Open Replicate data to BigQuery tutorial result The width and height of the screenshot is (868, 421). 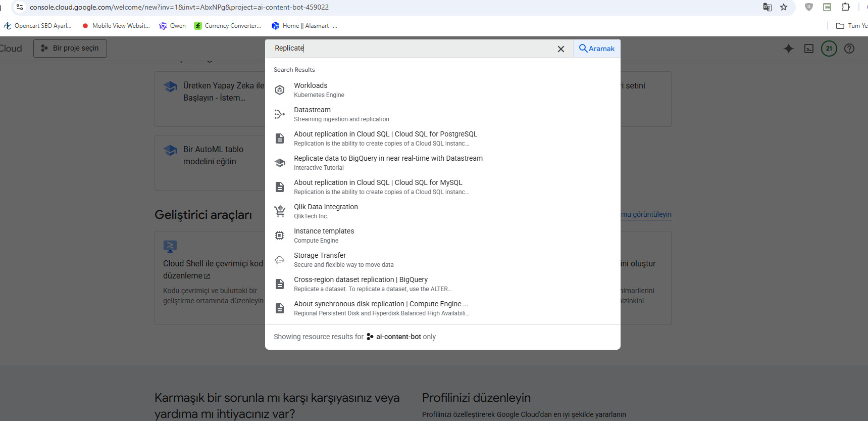tap(442, 163)
